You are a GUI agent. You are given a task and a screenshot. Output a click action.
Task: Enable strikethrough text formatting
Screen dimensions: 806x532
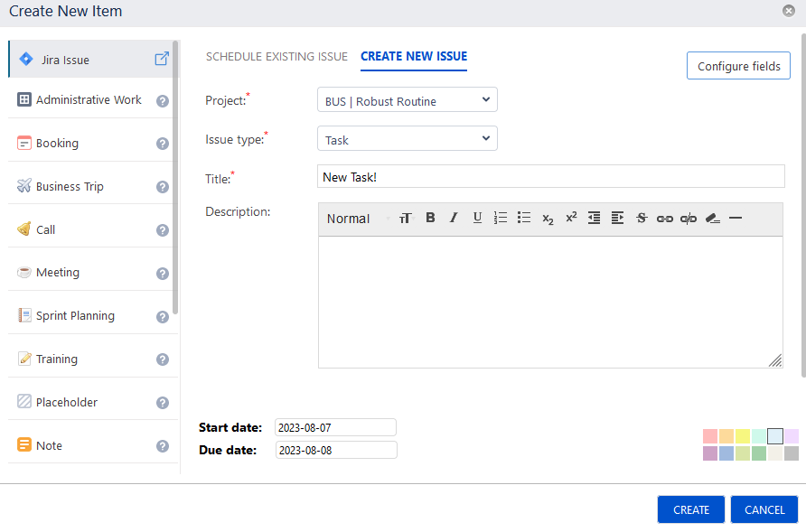[x=642, y=218]
